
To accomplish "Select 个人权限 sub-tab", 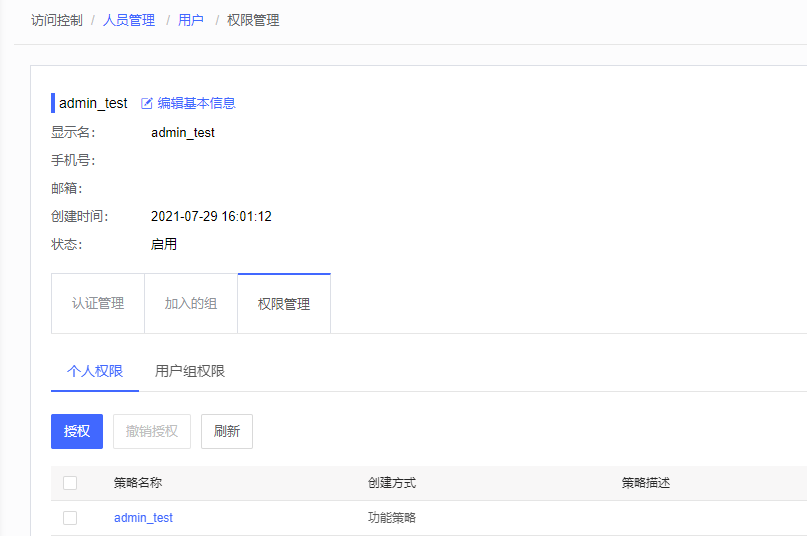I will 95,371.
